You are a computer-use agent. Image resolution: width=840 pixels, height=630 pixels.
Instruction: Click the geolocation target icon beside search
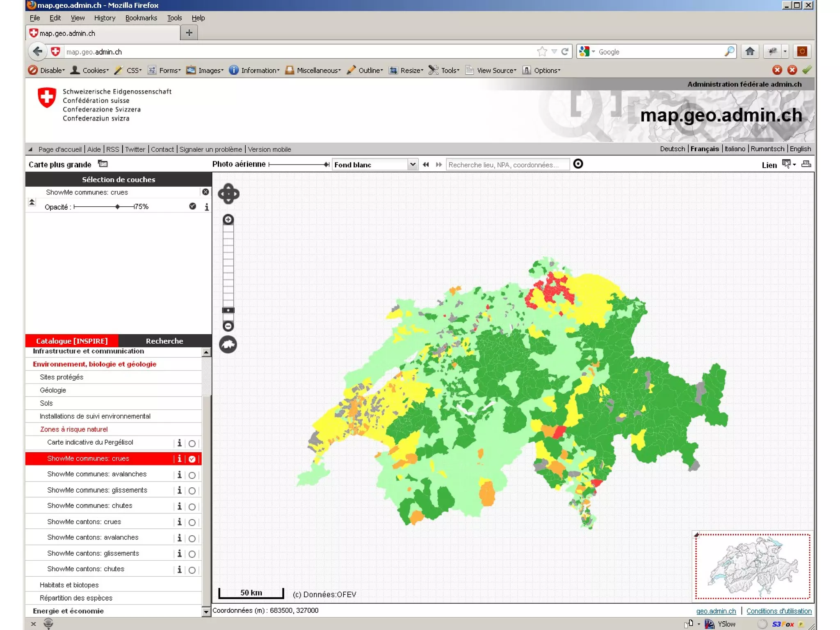[578, 164]
